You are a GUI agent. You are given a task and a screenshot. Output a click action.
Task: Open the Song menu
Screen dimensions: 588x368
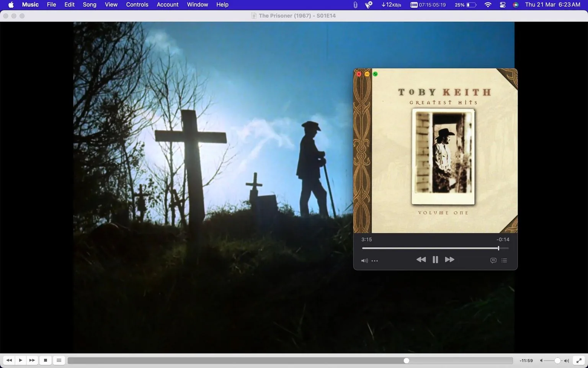[x=89, y=5]
